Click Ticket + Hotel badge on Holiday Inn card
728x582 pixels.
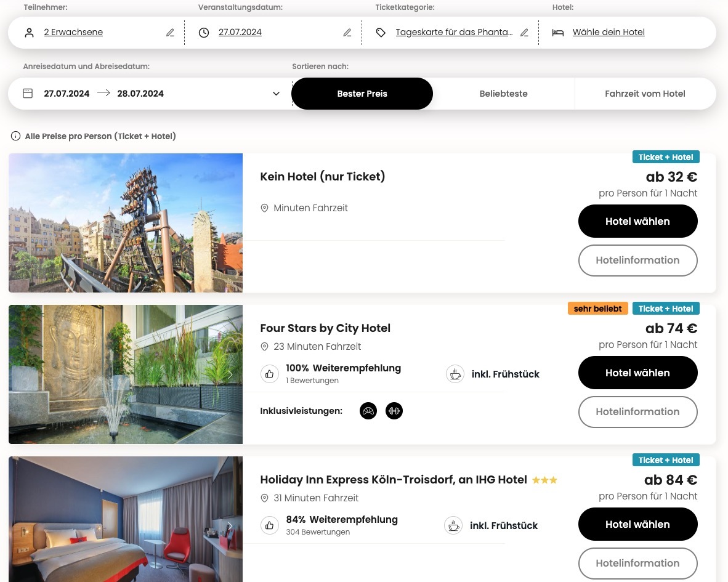pos(666,461)
